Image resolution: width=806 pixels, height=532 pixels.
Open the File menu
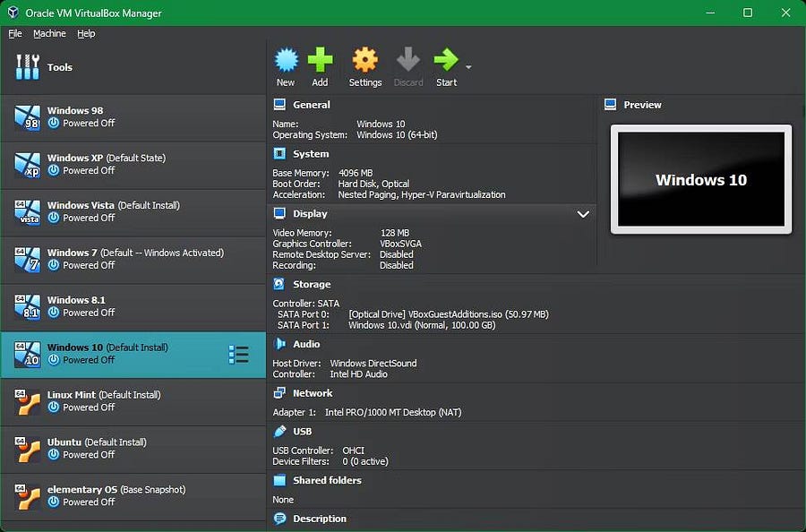tap(15, 33)
